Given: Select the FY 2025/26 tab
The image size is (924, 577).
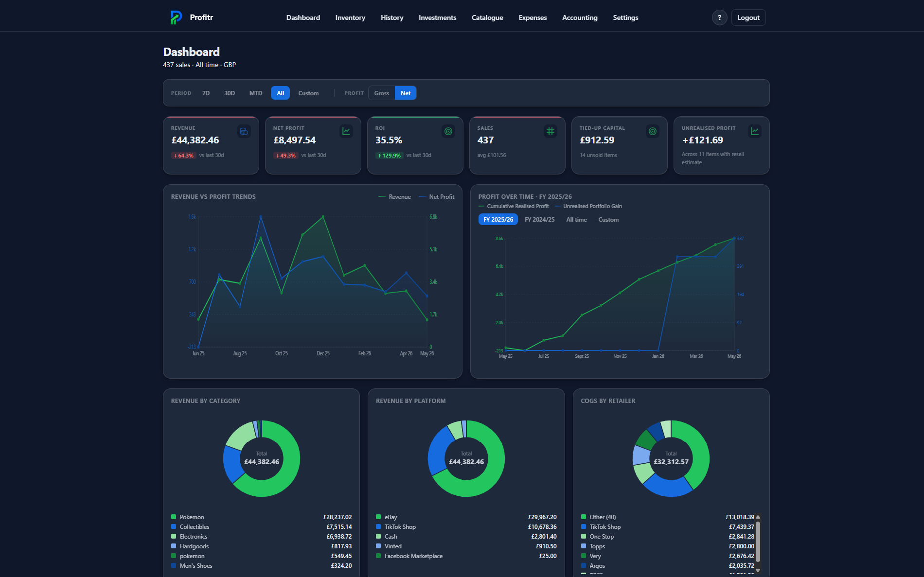Looking at the screenshot, I should pos(498,220).
